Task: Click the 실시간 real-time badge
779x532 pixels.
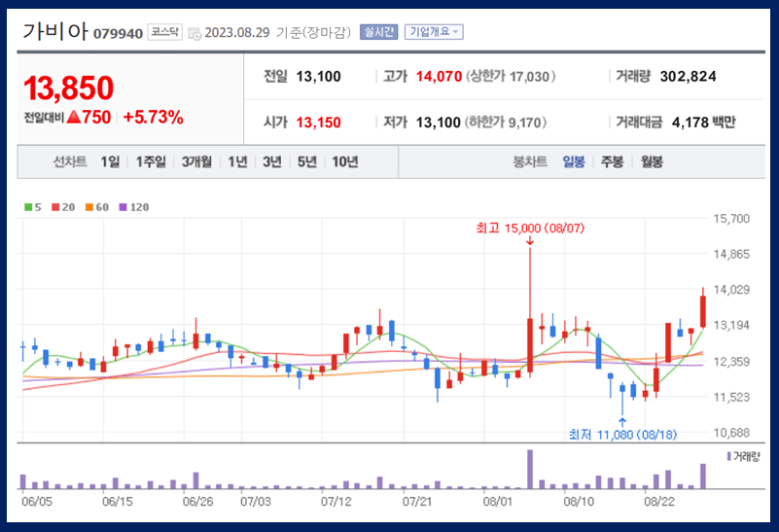Action: (378, 32)
